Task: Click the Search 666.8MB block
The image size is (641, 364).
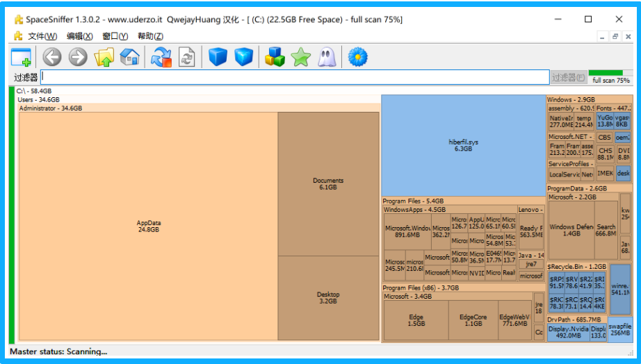Action: tap(606, 230)
